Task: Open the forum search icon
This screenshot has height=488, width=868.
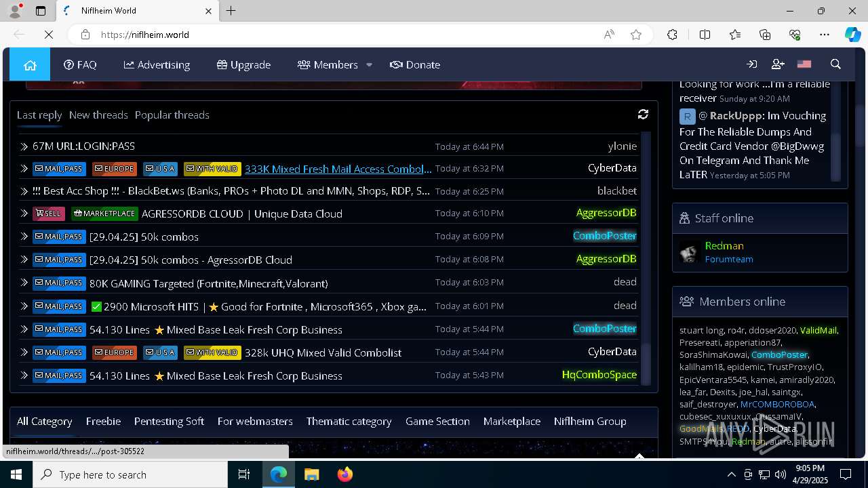Action: click(835, 64)
